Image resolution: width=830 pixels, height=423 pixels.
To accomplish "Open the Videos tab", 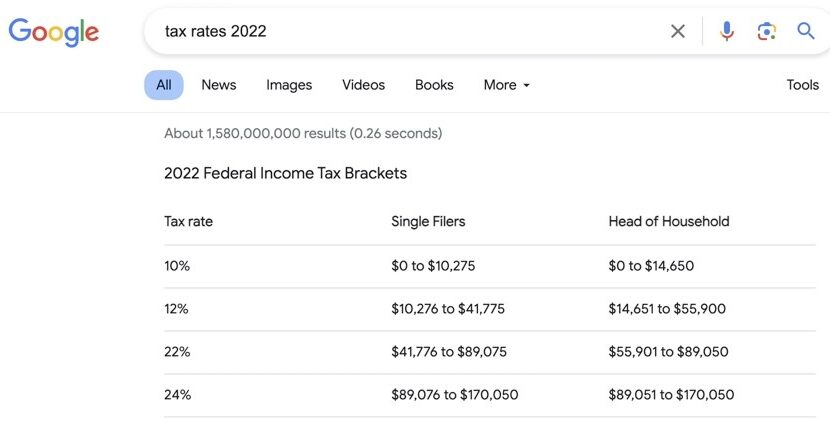I will tap(363, 85).
